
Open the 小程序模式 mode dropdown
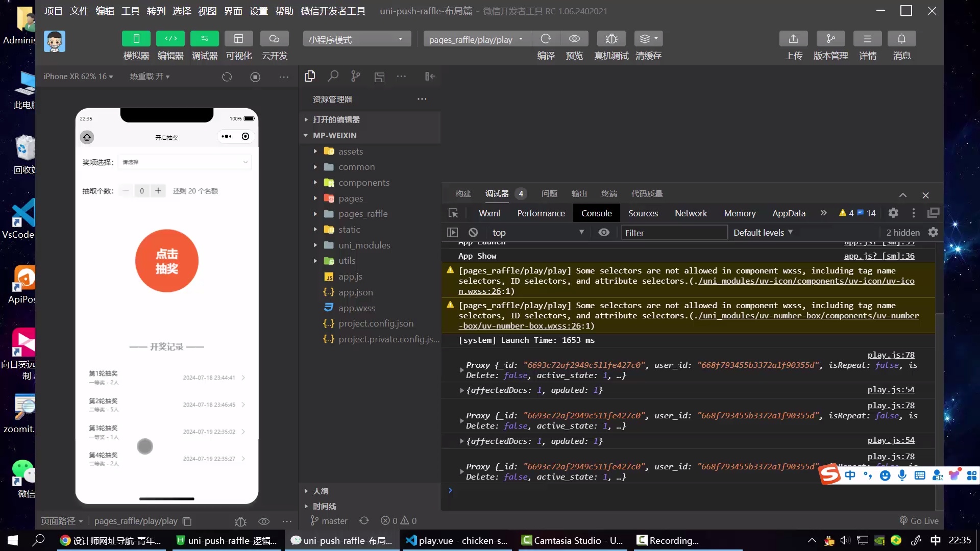[x=357, y=39]
